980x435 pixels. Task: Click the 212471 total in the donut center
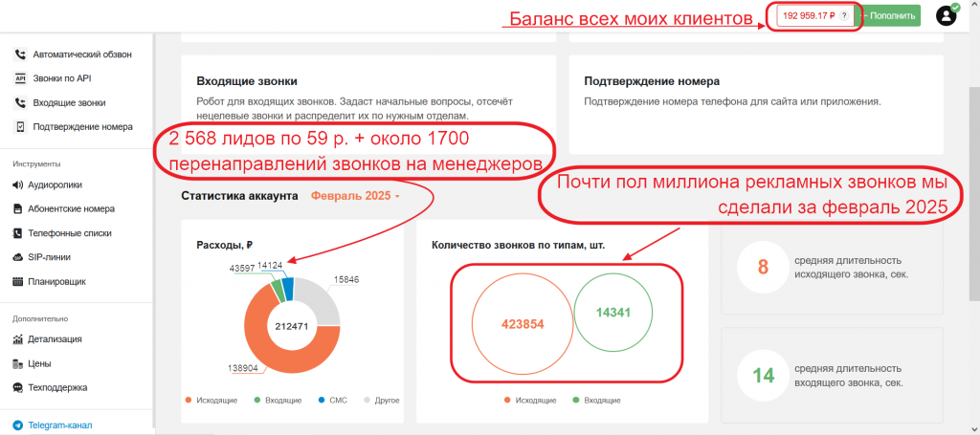(x=292, y=326)
